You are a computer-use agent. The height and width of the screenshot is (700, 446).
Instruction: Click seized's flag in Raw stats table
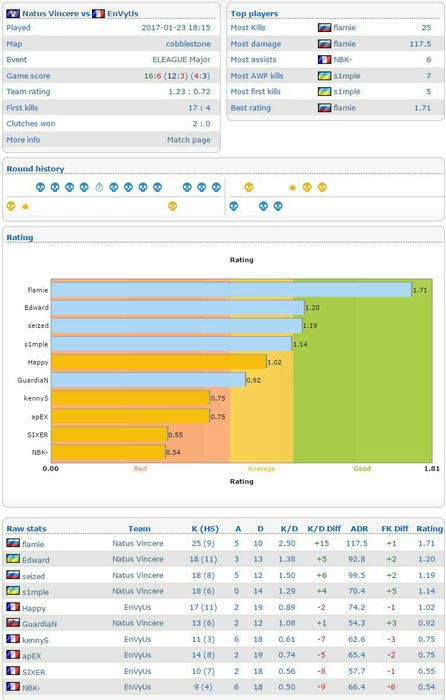pyautogui.click(x=13, y=575)
